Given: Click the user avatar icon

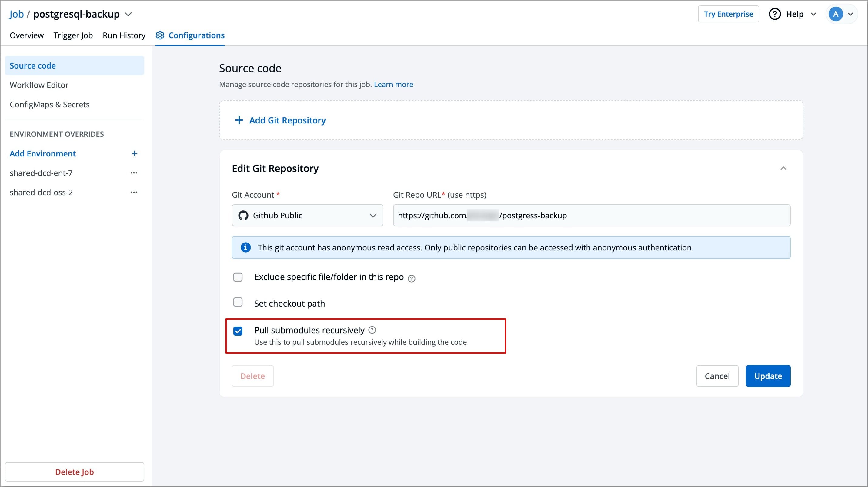Looking at the screenshot, I should (835, 14).
